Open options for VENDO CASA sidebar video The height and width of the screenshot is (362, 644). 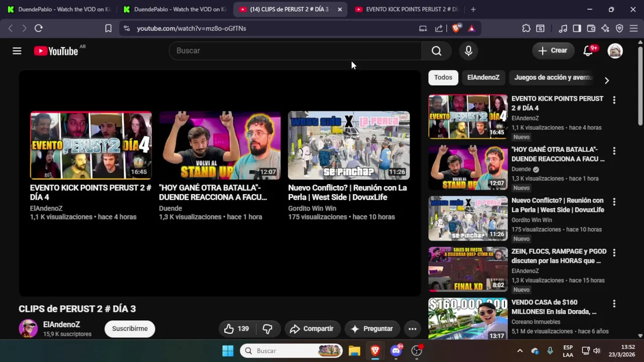click(x=614, y=304)
